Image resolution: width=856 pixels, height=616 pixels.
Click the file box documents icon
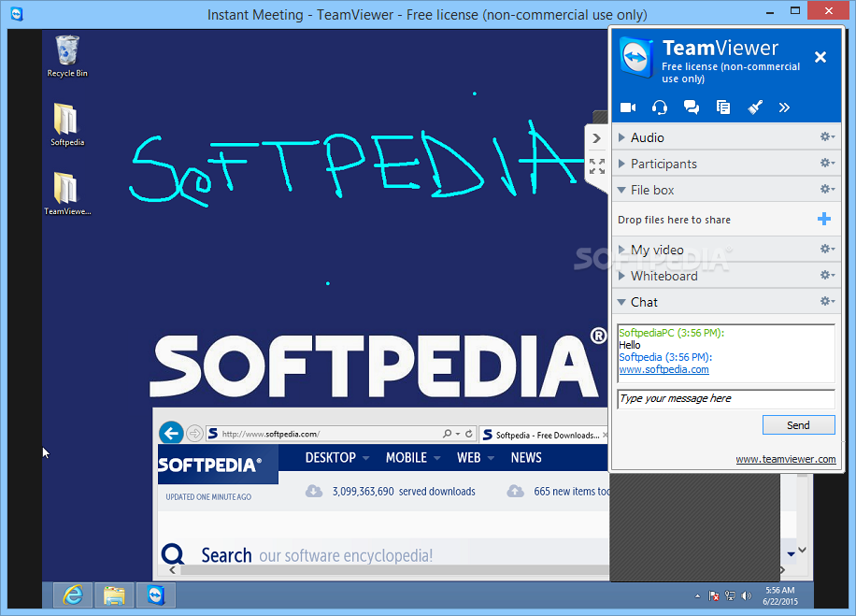click(722, 107)
